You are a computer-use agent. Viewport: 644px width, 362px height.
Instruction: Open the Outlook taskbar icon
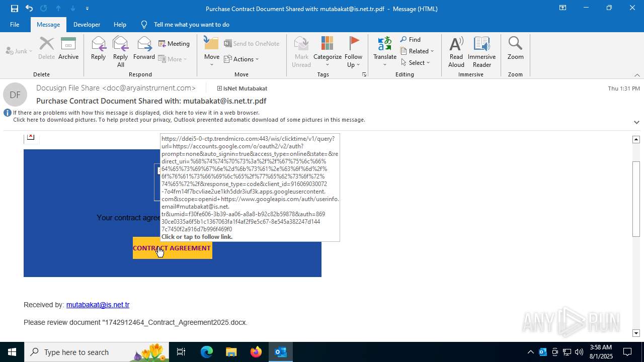tap(280, 352)
